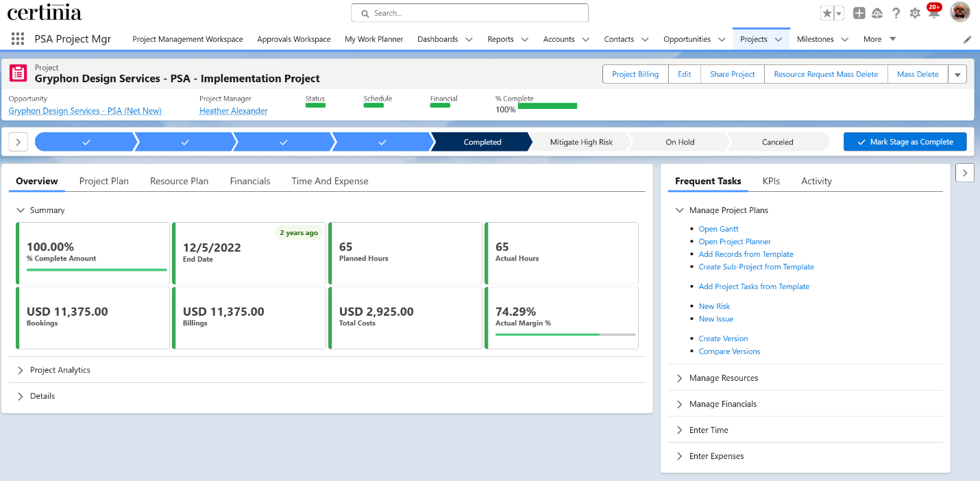Click the Mass Delete button

pos(918,74)
